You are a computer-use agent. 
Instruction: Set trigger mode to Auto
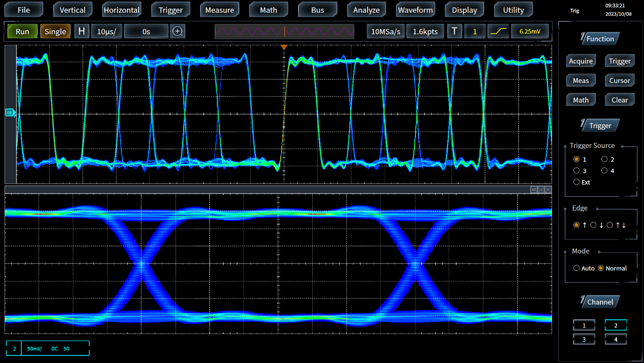click(x=576, y=268)
